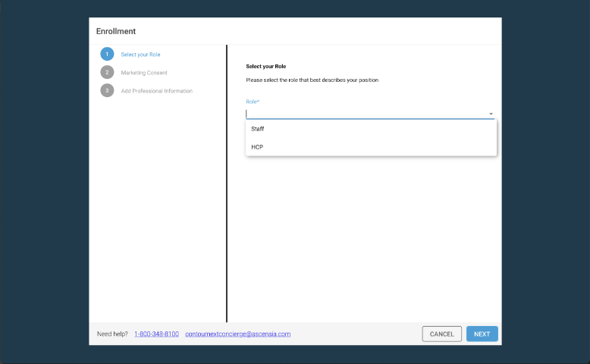Click the Enrollment dialog title

116,31
